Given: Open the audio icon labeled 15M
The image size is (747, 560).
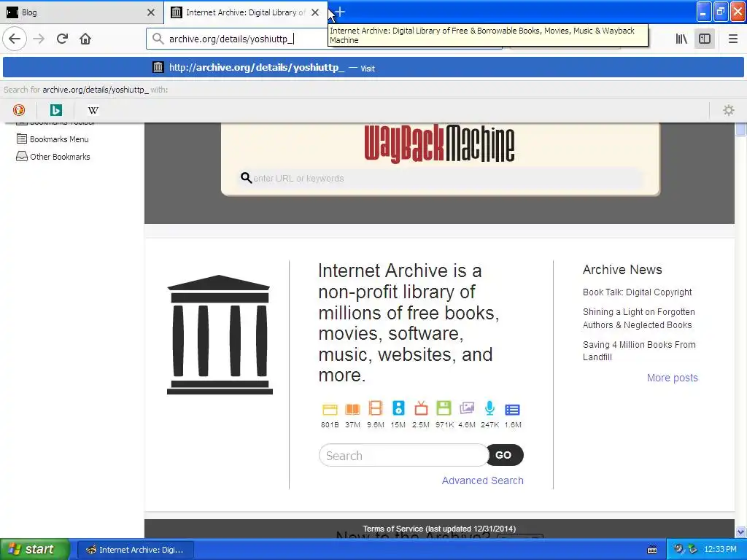Looking at the screenshot, I should pyautogui.click(x=398, y=408).
